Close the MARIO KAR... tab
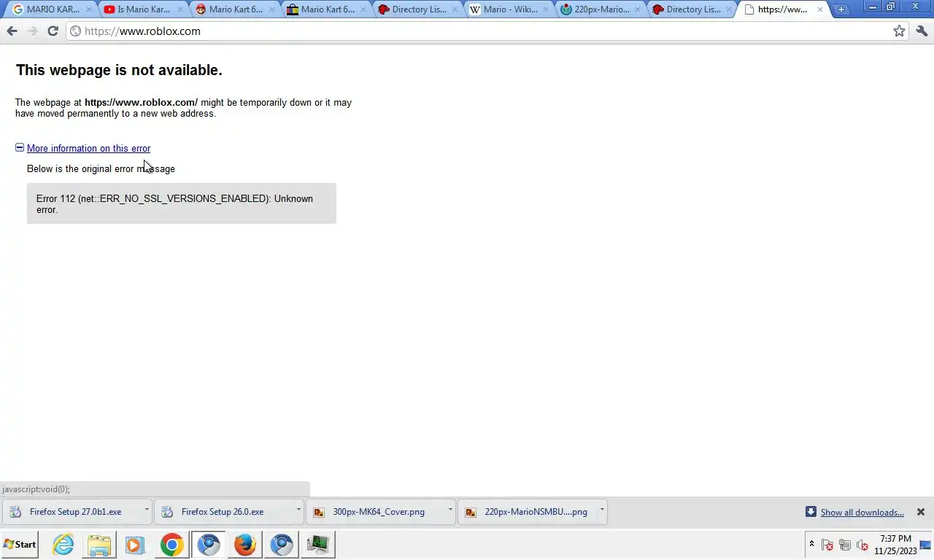The width and height of the screenshot is (934, 560). click(x=89, y=9)
